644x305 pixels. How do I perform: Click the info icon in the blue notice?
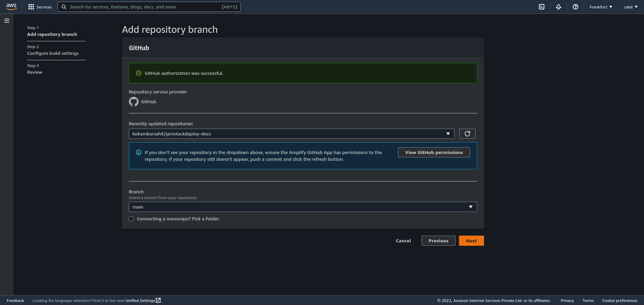coord(139,152)
